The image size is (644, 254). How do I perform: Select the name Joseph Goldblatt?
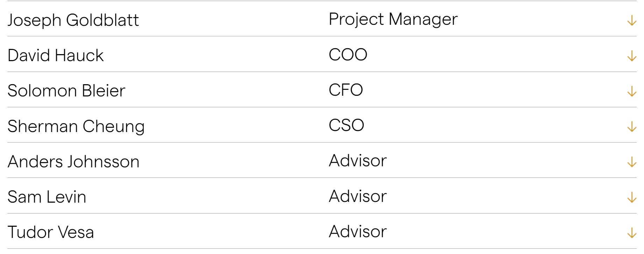click(x=73, y=20)
